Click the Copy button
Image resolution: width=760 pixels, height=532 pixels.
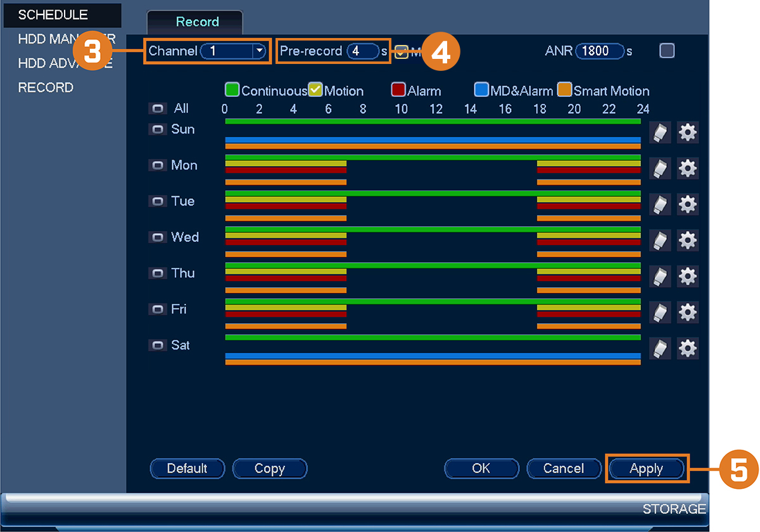click(270, 469)
